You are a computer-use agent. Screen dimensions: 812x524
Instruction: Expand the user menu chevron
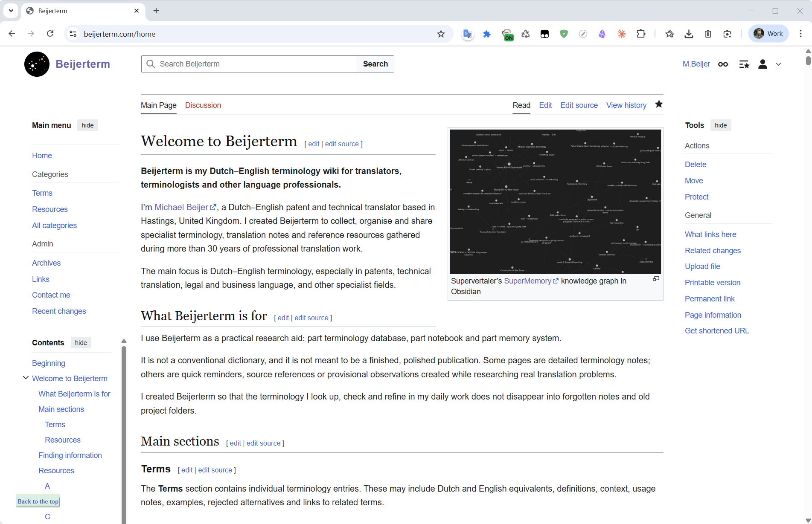click(x=778, y=64)
